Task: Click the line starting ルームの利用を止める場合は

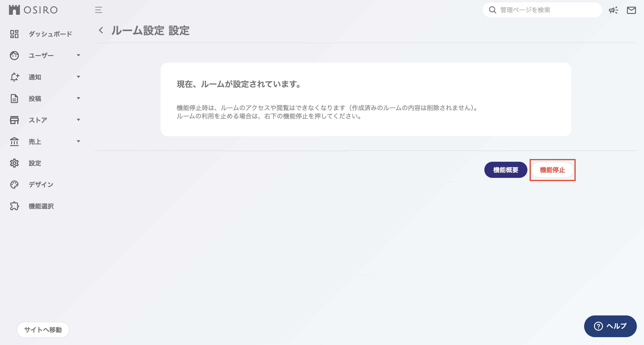Action: point(269,116)
